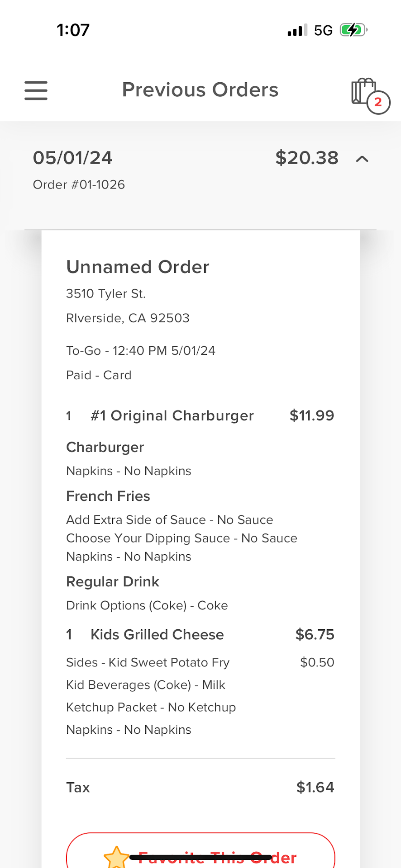This screenshot has height=868, width=401.
Task: Tap the cart item count badge
Action: click(378, 103)
